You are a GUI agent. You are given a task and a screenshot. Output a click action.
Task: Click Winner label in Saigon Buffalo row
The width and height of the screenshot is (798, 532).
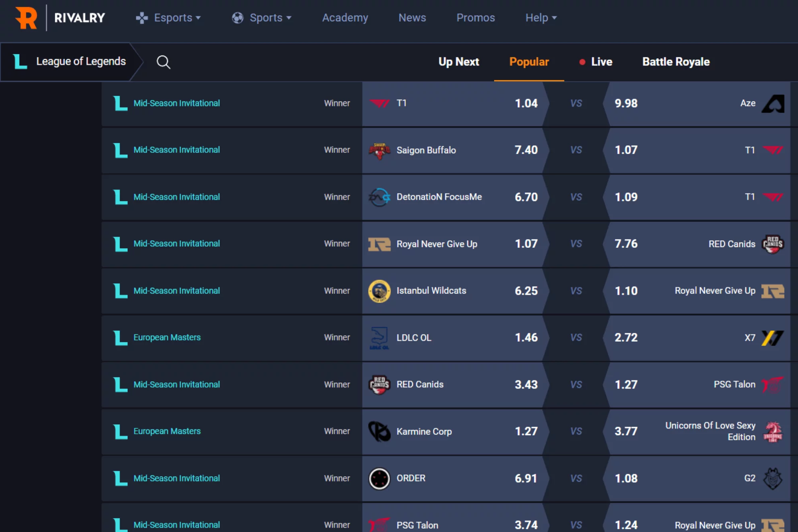337,150
